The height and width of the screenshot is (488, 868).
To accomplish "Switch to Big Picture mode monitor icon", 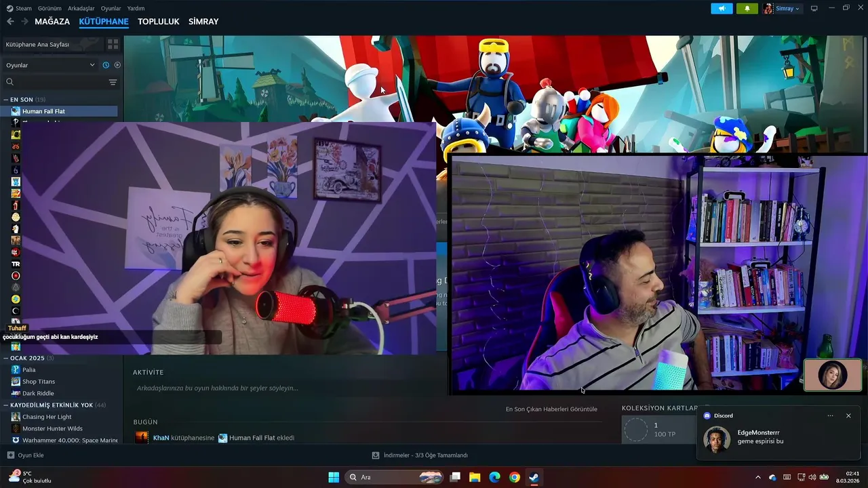I will tap(814, 8).
